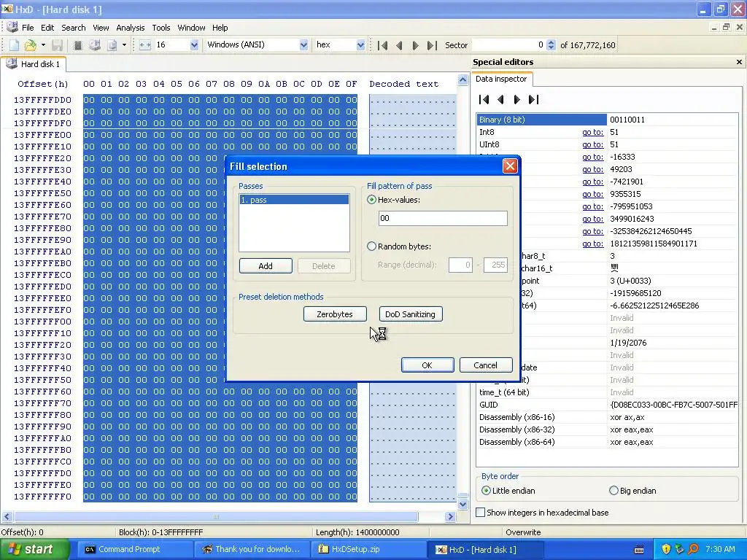This screenshot has width=747, height=560.
Task: Click the bytes per row arrows icon
Action: click(145, 45)
